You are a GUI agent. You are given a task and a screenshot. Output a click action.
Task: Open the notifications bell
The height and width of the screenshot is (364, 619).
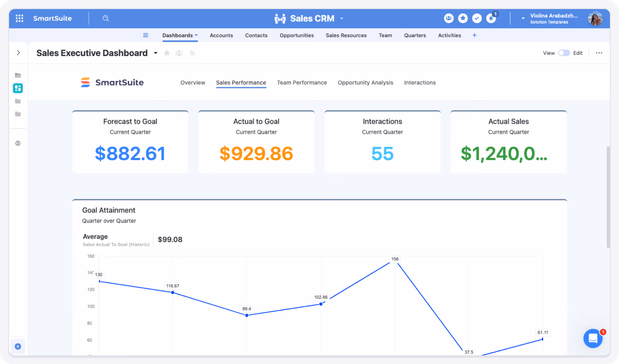point(491,18)
